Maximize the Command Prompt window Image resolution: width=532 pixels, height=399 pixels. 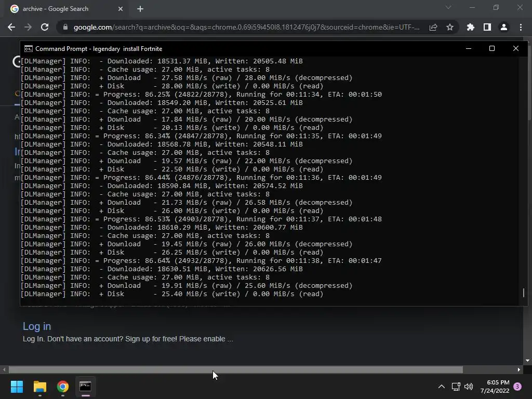tap(492, 48)
